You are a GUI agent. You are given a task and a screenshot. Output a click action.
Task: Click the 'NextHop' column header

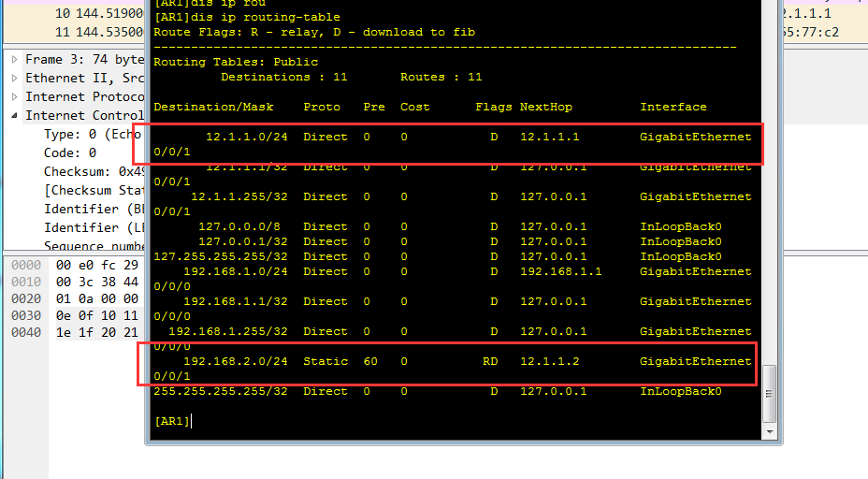(x=546, y=107)
